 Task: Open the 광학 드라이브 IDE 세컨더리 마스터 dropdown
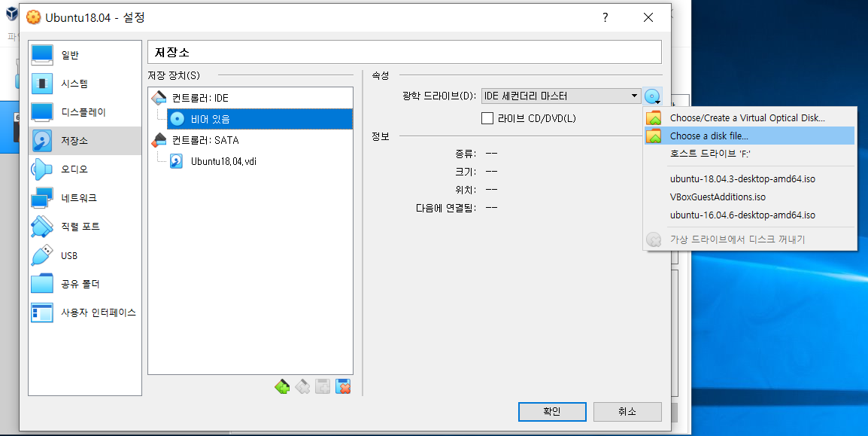(x=561, y=96)
